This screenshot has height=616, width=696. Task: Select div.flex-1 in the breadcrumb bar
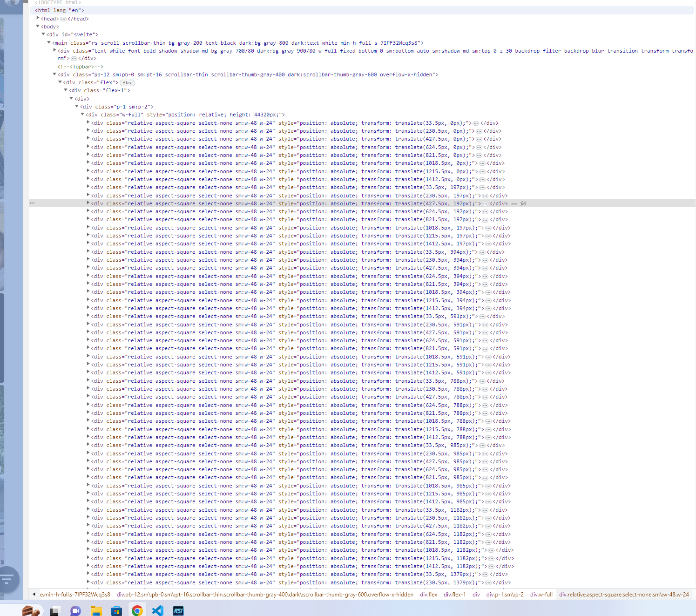tap(455, 595)
